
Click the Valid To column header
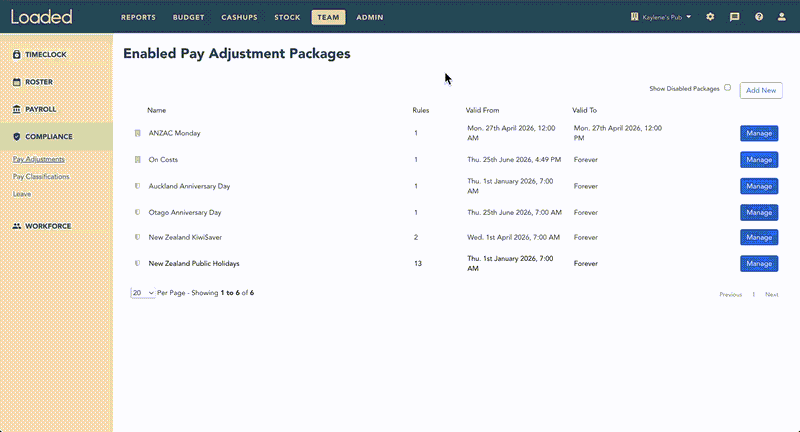point(584,110)
